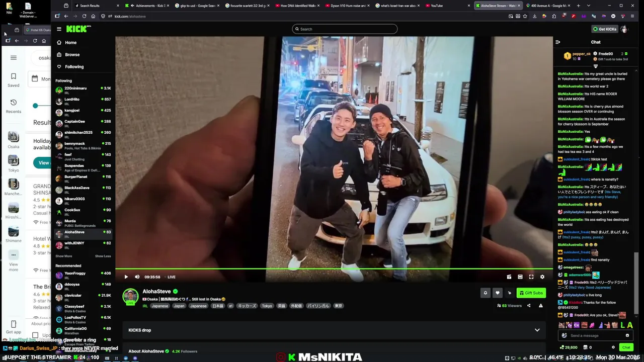Click Show Less under Following
Screen dimensions: 644x362
(103, 256)
